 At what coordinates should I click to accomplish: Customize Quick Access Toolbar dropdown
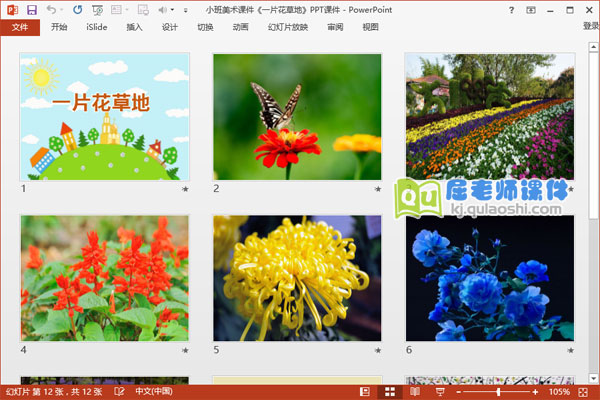click(186, 10)
